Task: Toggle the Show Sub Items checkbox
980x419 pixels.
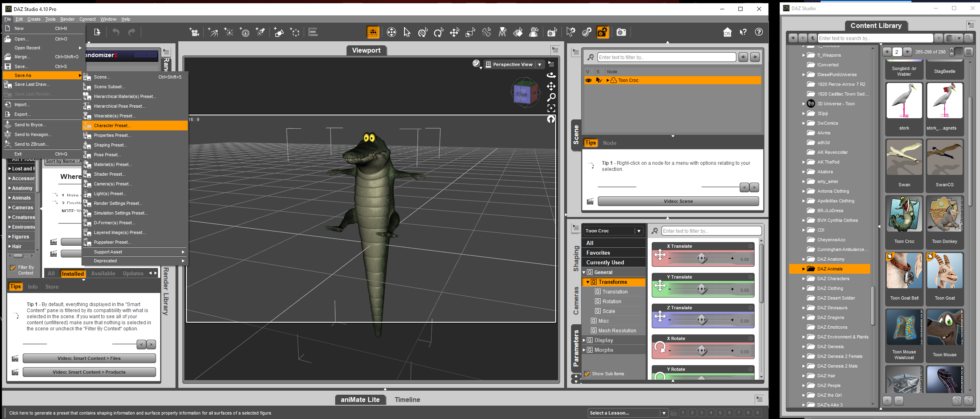Action: tap(587, 374)
